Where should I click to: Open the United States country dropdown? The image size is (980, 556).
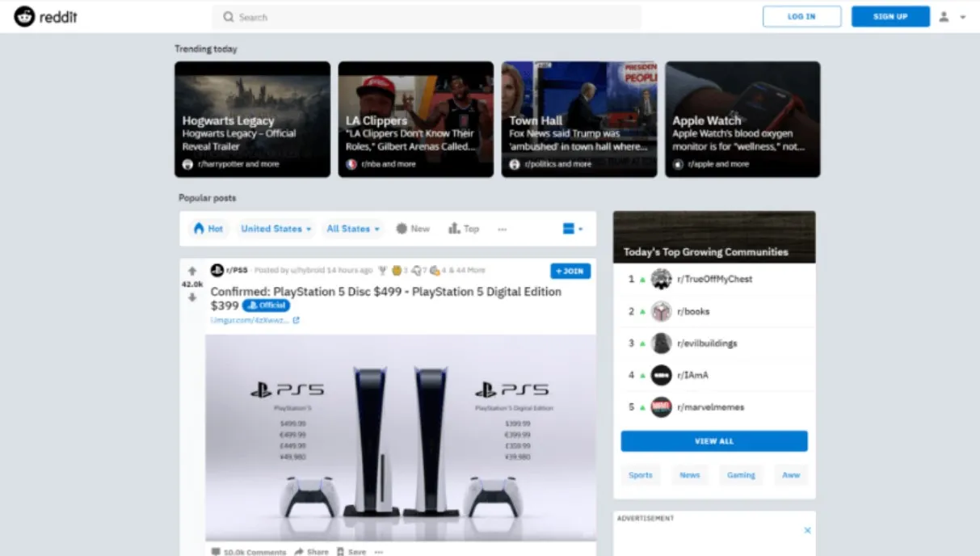[x=275, y=229]
